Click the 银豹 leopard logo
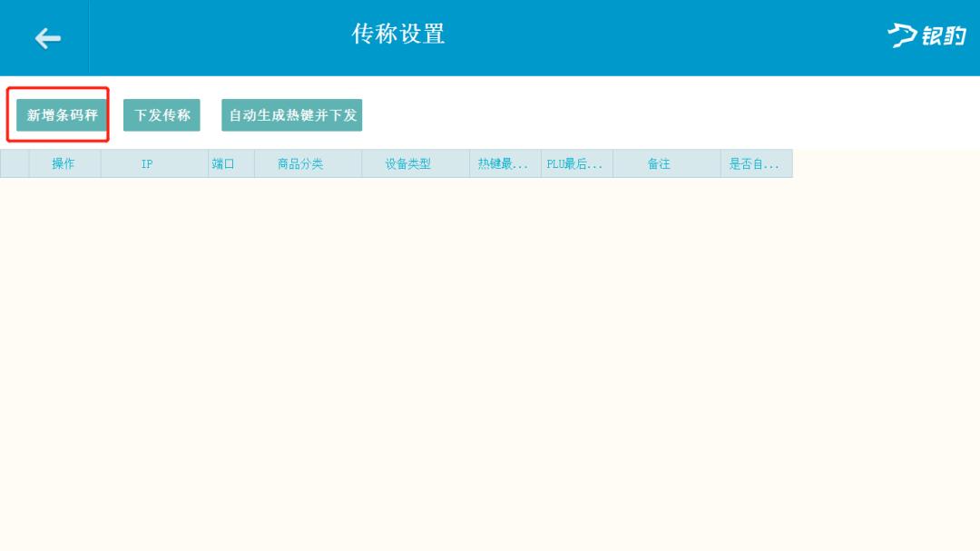The width and height of the screenshot is (980, 551). [x=925, y=38]
